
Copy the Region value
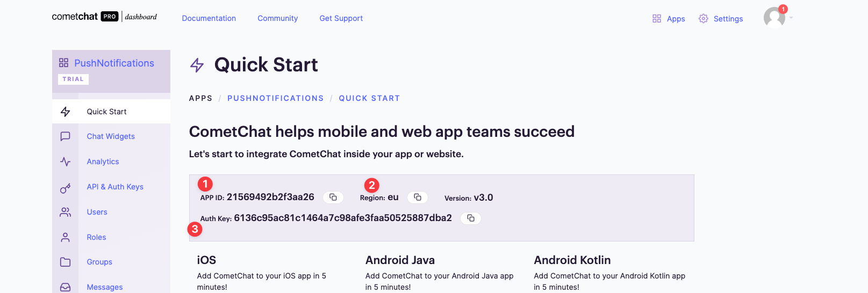click(418, 197)
